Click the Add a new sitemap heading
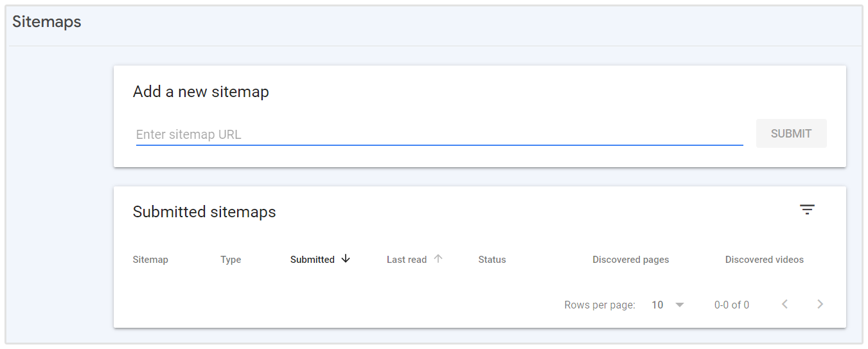This screenshot has width=868, height=349. pos(200,92)
